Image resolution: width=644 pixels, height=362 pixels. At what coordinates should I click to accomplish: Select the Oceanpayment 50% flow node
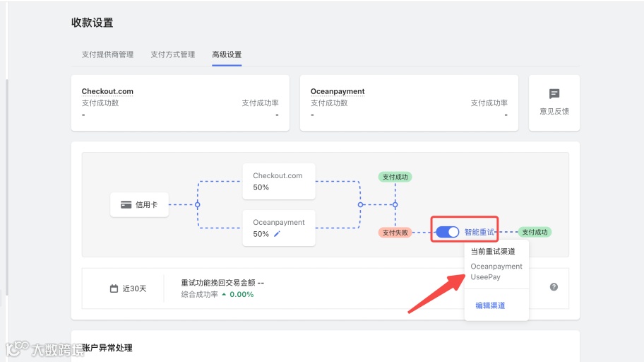pos(279,228)
